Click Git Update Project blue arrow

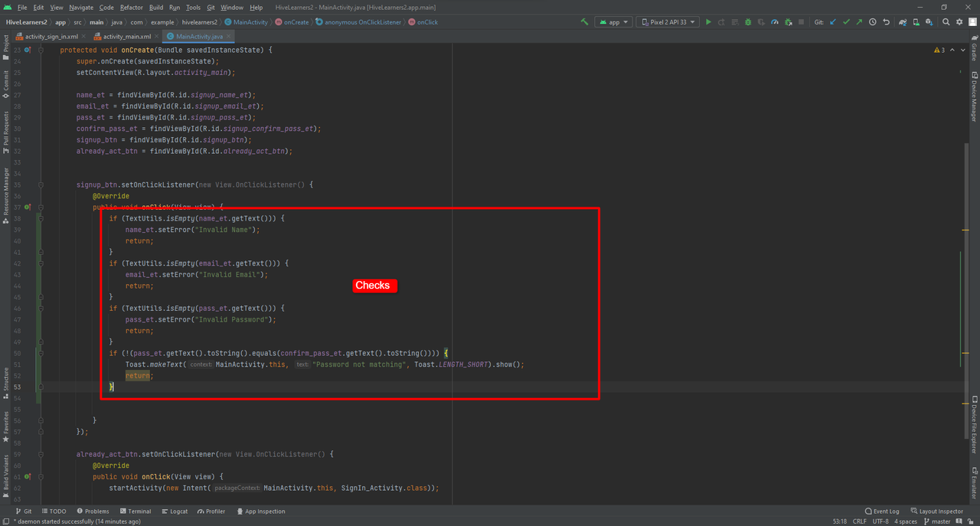833,22
